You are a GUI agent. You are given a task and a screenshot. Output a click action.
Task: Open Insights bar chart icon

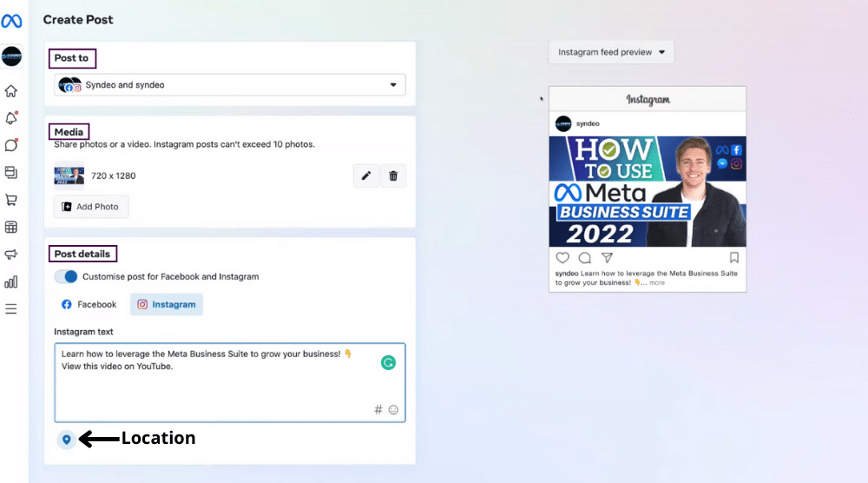coord(11,282)
